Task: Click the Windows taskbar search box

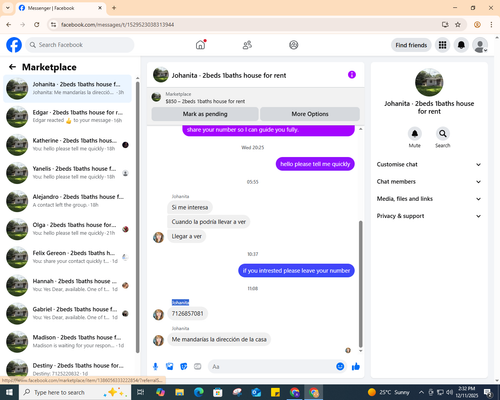Action: click(75, 392)
